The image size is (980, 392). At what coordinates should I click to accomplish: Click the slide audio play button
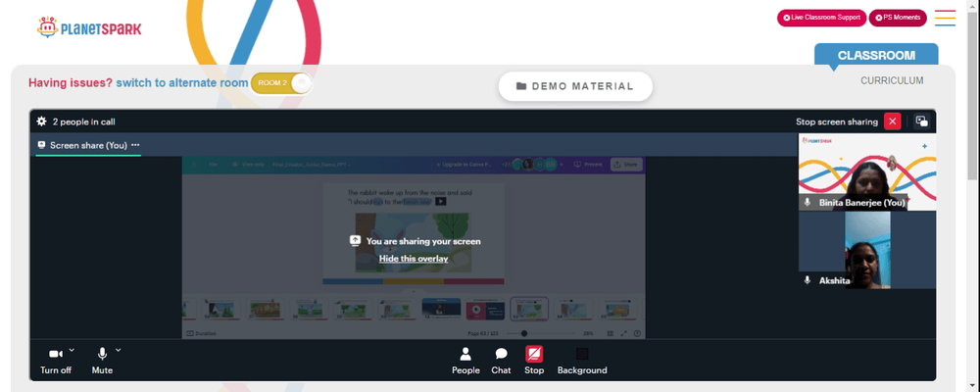[441, 201]
